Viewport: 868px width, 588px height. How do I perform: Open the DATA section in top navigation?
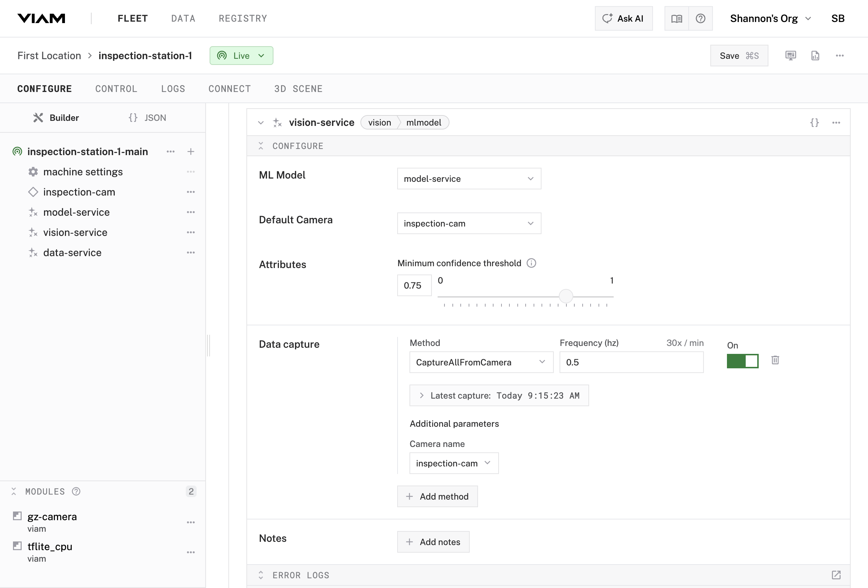pyautogui.click(x=183, y=18)
